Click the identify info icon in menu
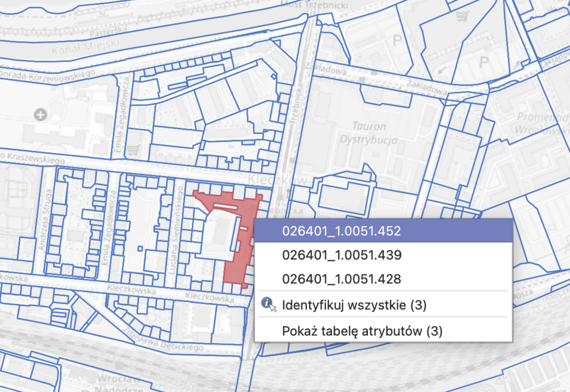Viewport: 570px width, 392px height. 268,304
